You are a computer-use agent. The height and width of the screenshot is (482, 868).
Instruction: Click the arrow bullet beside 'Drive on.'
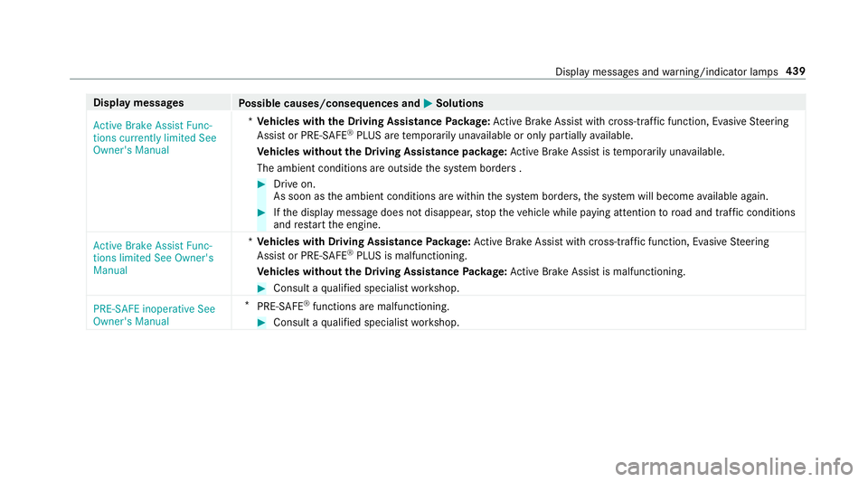tap(262, 184)
